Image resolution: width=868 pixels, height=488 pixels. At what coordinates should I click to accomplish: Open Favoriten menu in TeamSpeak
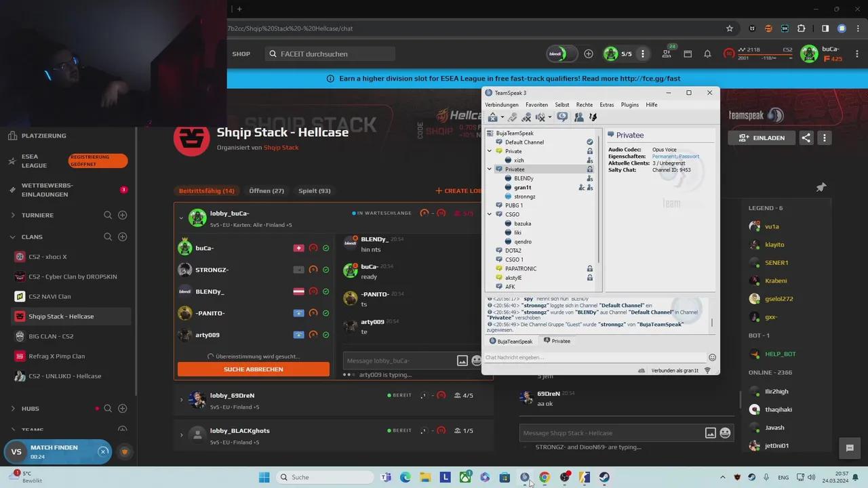(x=536, y=105)
